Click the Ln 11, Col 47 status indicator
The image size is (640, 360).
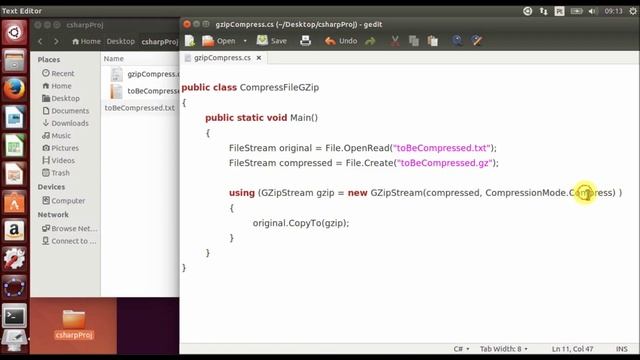click(572, 349)
